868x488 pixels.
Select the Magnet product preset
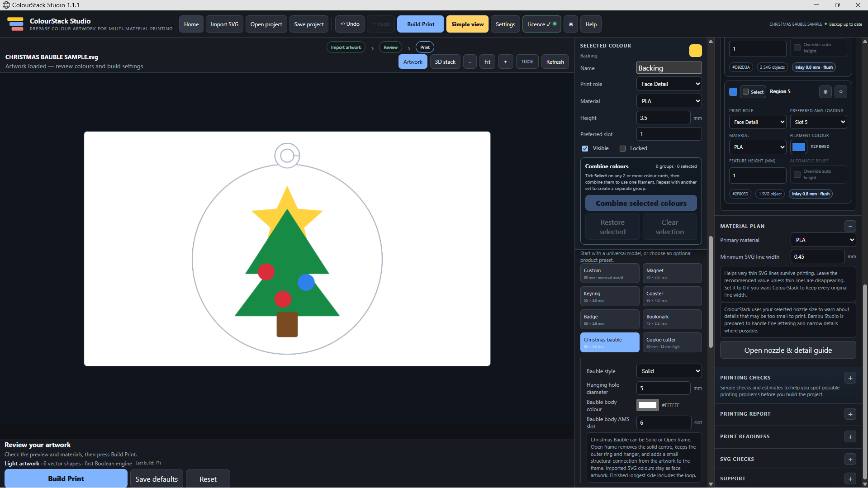coord(672,274)
